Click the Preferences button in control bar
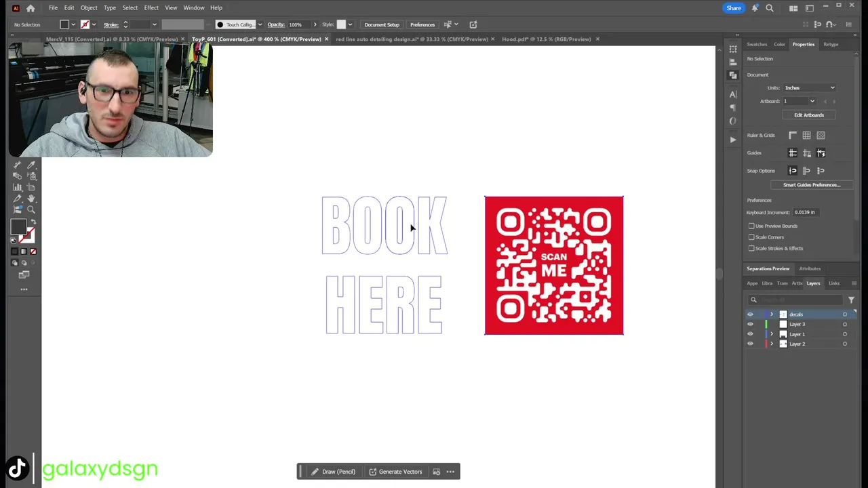The image size is (868, 488). (422, 24)
